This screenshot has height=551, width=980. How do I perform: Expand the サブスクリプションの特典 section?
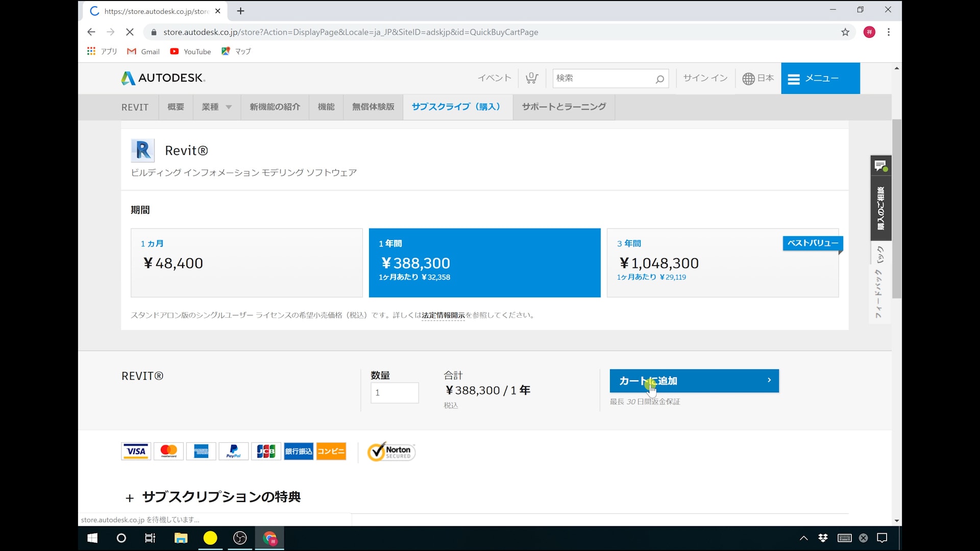point(213,497)
